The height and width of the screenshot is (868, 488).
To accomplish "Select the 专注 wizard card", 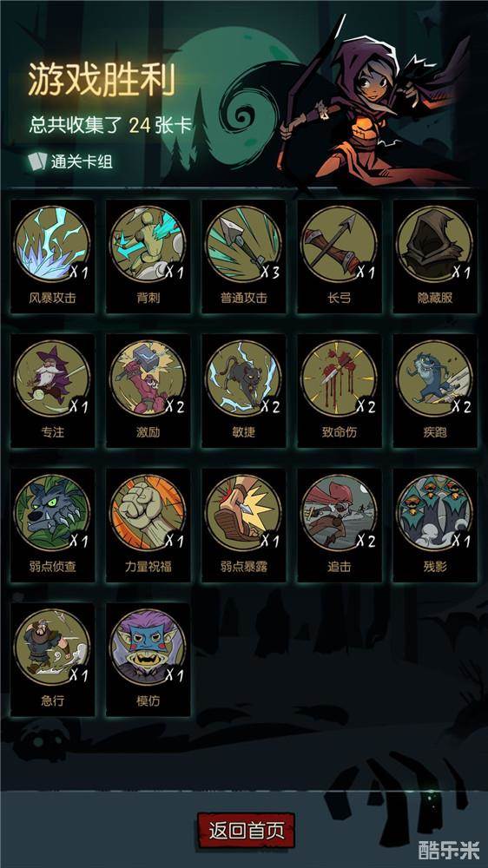I will click(53, 391).
